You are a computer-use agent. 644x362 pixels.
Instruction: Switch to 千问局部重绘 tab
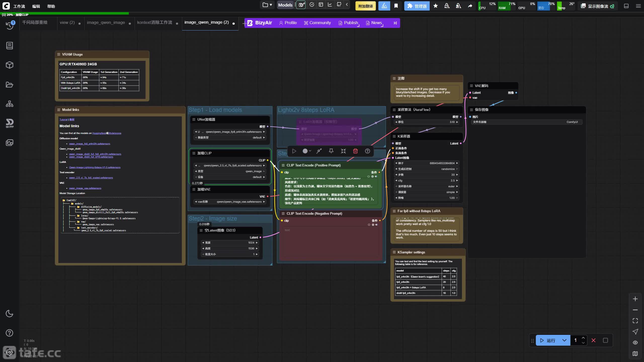pyautogui.click(x=35, y=22)
